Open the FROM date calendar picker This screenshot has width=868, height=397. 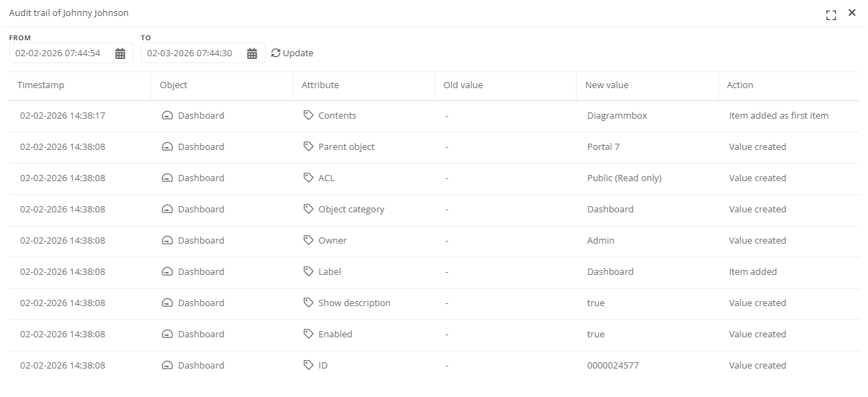[x=120, y=53]
